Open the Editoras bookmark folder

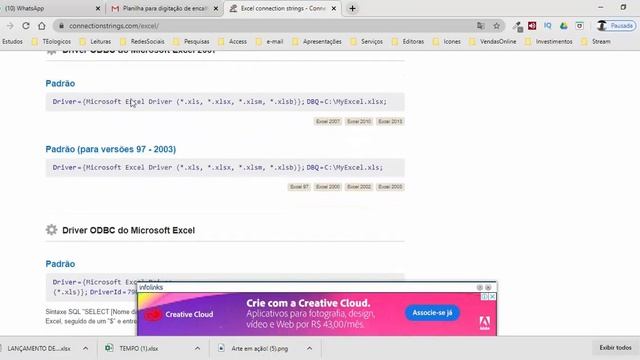coord(408,42)
